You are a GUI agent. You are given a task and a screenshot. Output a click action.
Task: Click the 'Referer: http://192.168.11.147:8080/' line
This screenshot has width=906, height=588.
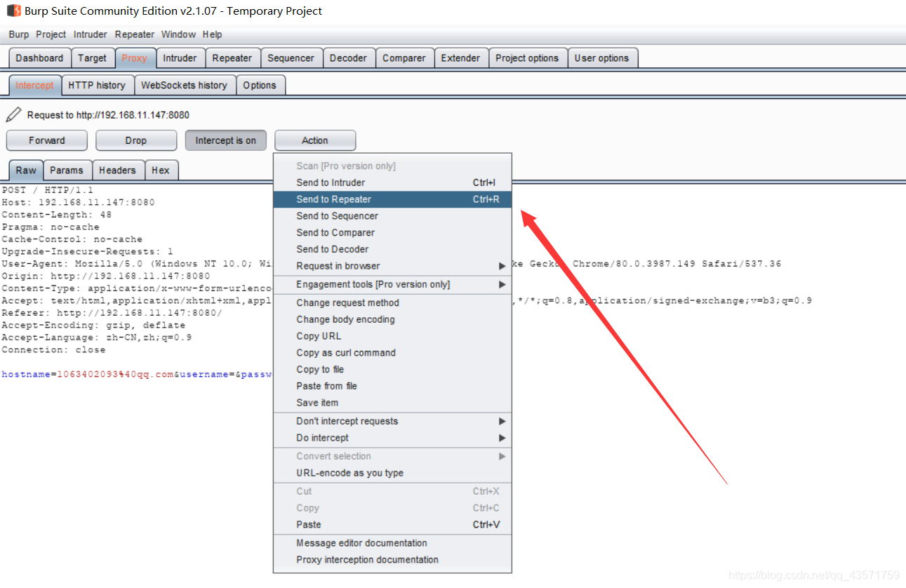(x=112, y=313)
